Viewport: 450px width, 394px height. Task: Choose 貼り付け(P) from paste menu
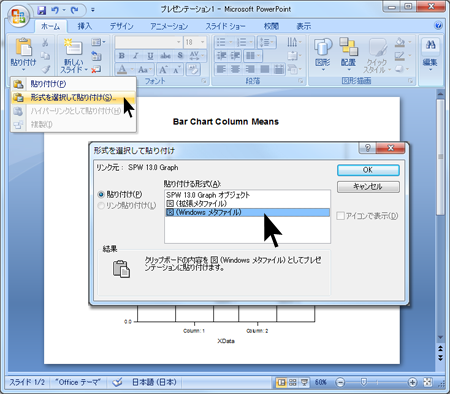[x=73, y=84]
